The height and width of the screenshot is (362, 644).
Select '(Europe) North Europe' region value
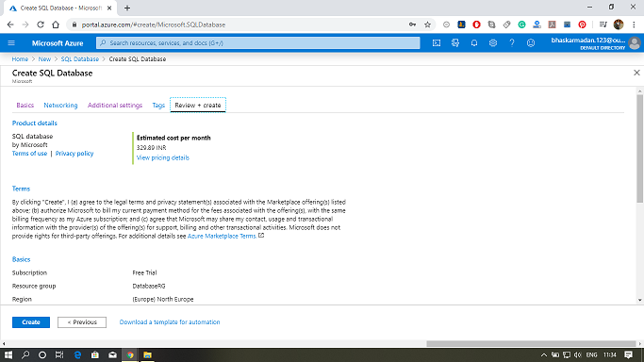point(162,299)
